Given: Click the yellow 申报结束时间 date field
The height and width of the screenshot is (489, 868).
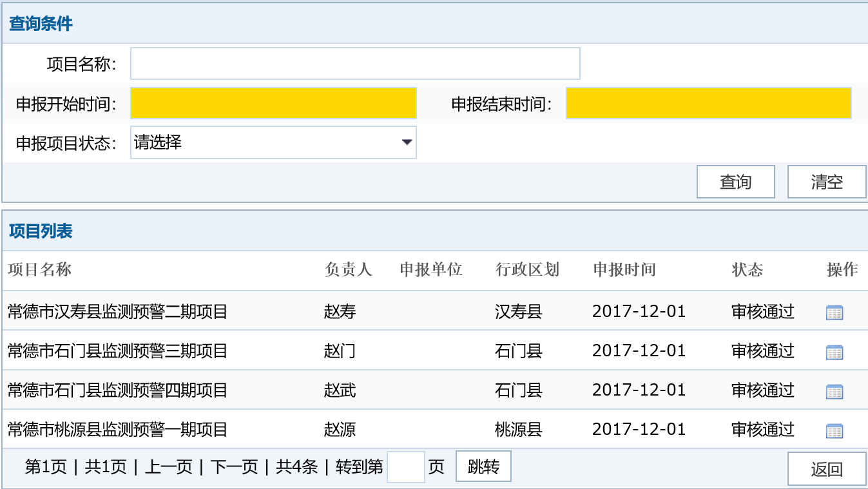Looking at the screenshot, I should point(709,103).
